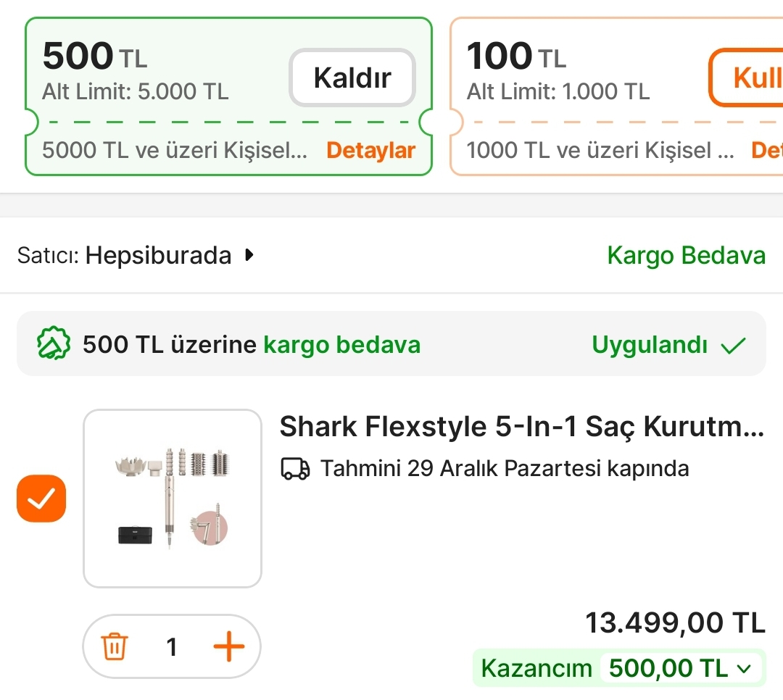Click the 13.499,00 TL price
Viewport: 783px width, 700px height.
coord(675,622)
